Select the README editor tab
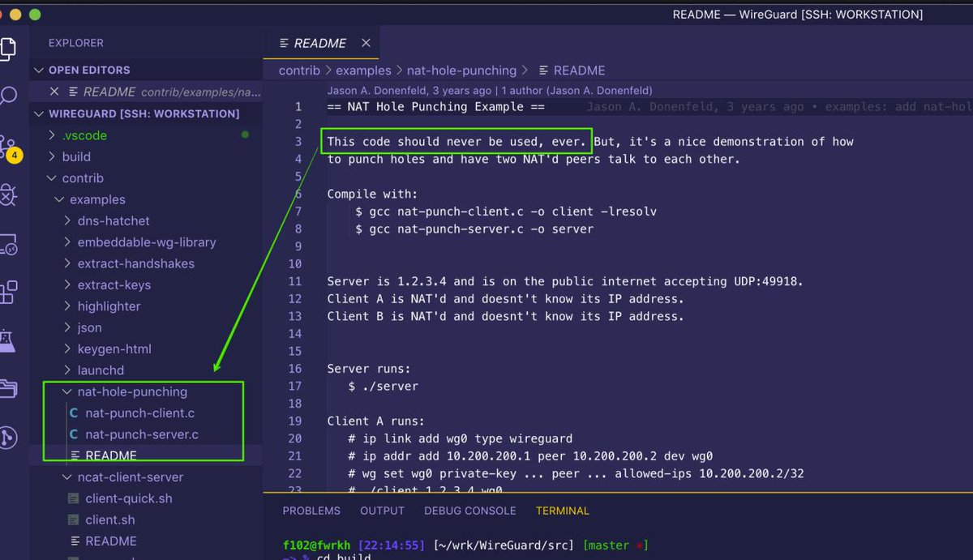 click(321, 44)
